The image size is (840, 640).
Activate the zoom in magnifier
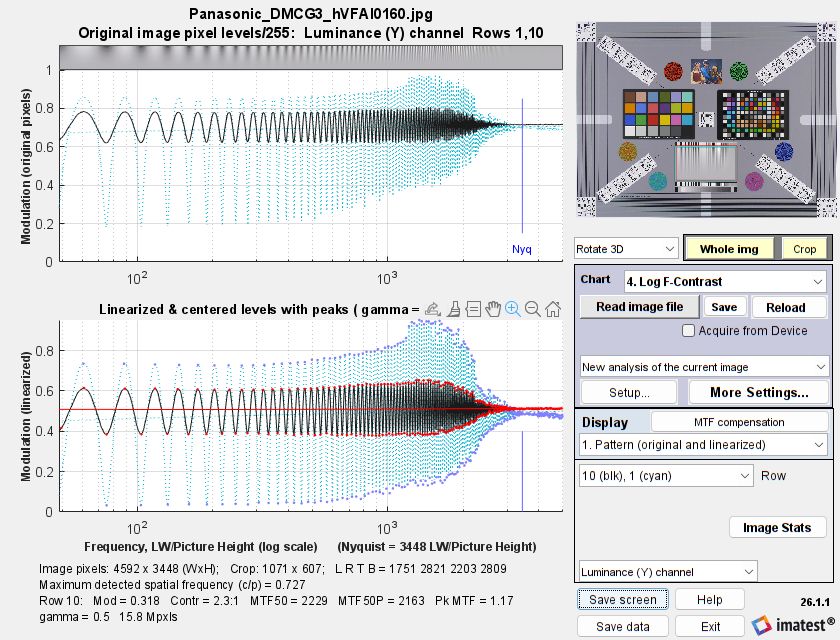coord(513,309)
